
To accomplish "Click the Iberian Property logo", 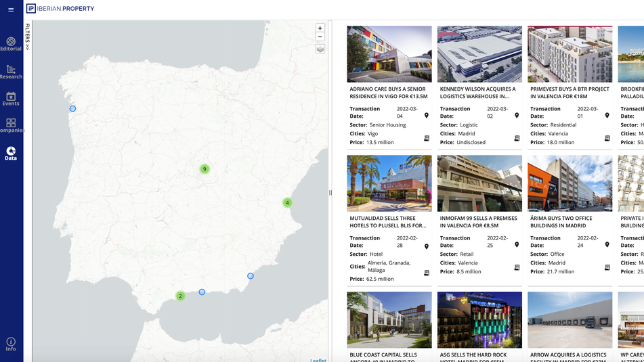I will 60,9.
